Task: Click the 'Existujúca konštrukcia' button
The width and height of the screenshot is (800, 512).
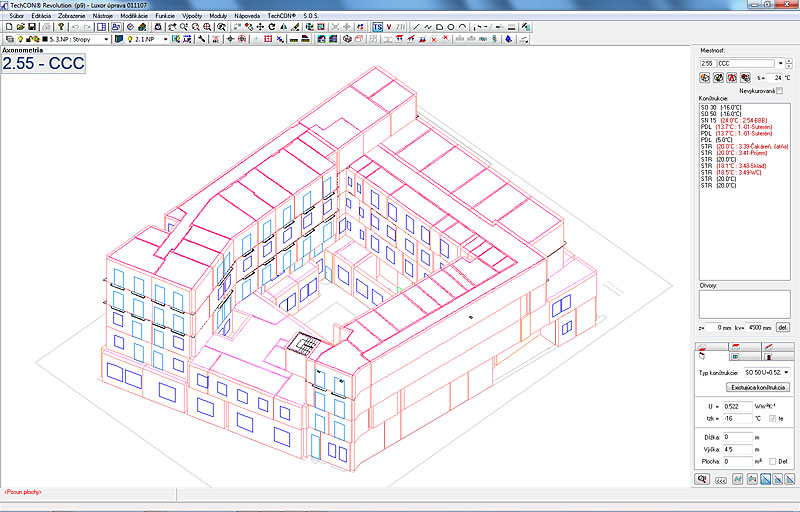Action: (757, 387)
